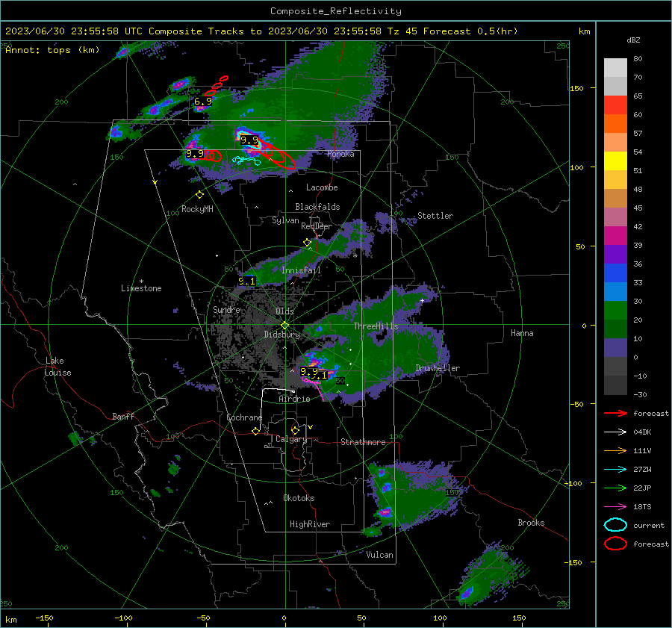Select the yellow diamond marker below Cochrane
672x628 pixels.
pyautogui.click(x=255, y=431)
